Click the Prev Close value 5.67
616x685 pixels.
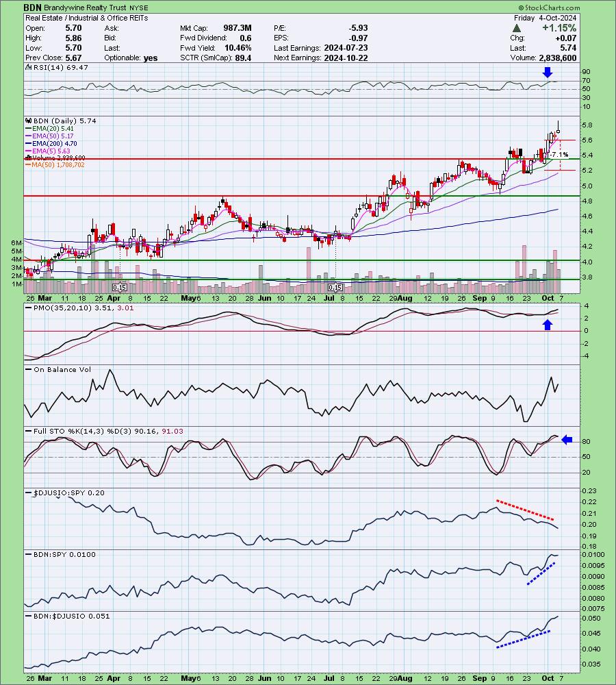pos(73,58)
